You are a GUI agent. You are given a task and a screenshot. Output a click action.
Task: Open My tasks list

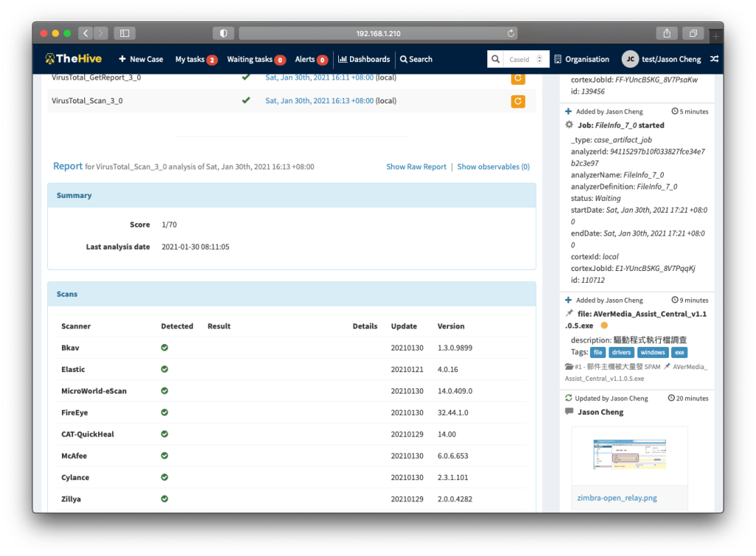[196, 59]
